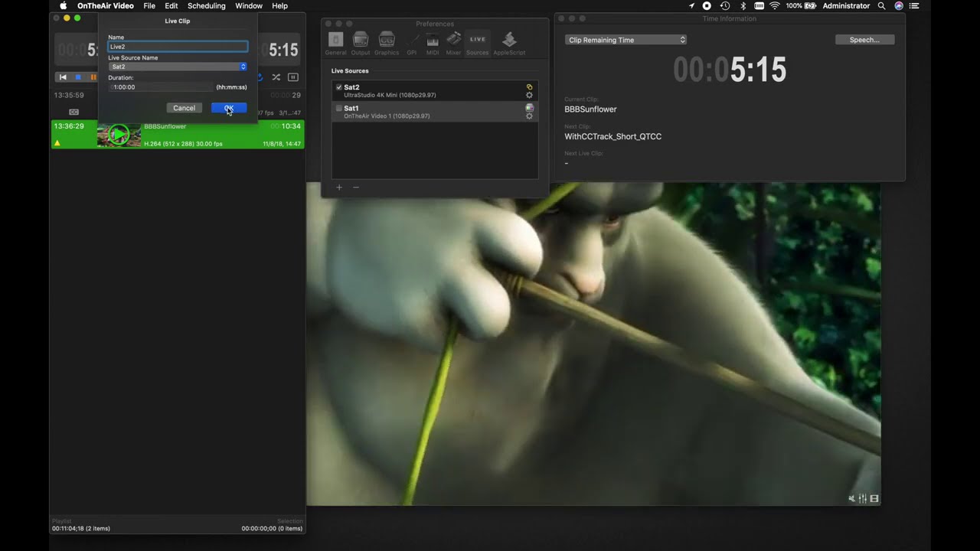Select the Live Sources preferences tab
This screenshot has height=551, width=980.
(x=478, y=44)
